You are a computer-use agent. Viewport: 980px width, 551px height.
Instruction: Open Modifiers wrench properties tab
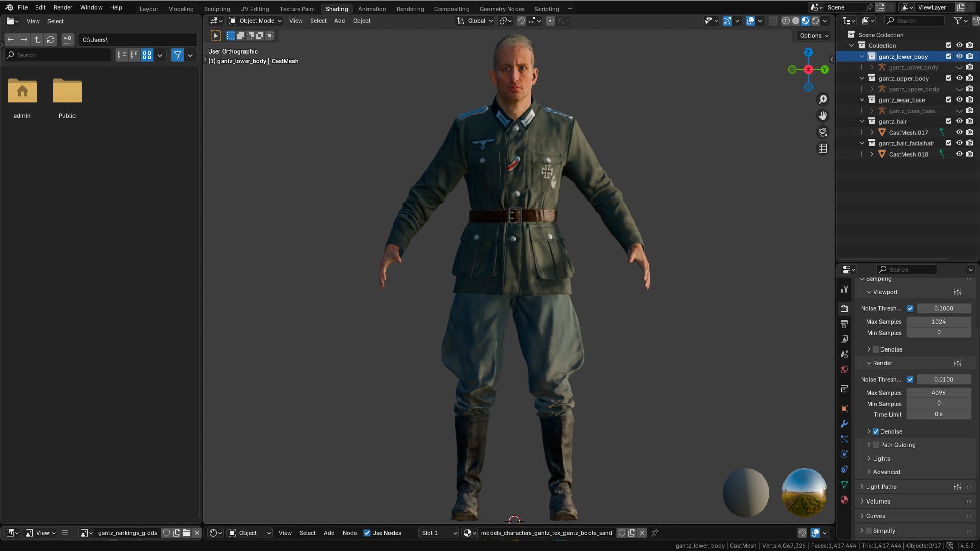coord(844,424)
